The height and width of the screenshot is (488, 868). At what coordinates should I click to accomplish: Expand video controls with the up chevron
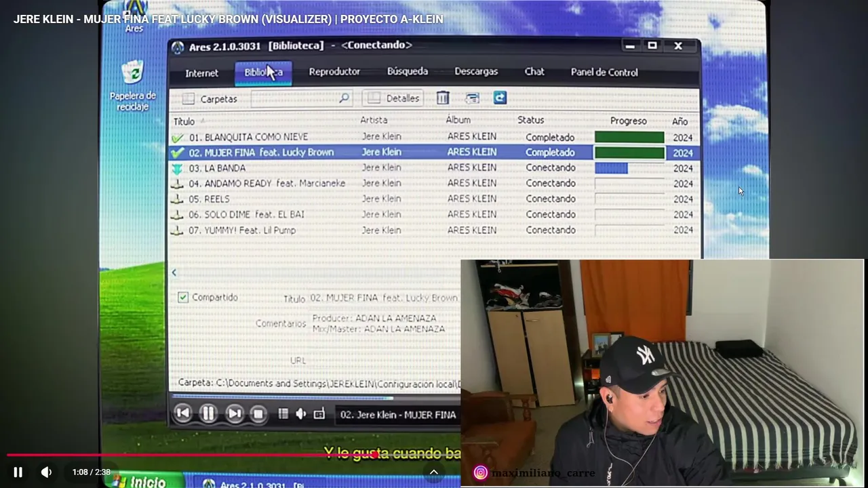click(x=434, y=472)
